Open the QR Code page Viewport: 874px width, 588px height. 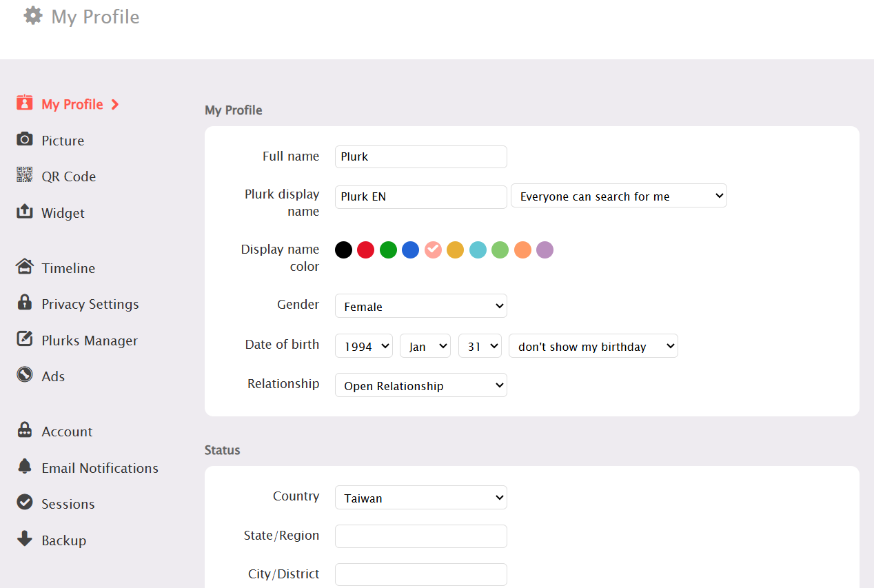pos(69,176)
